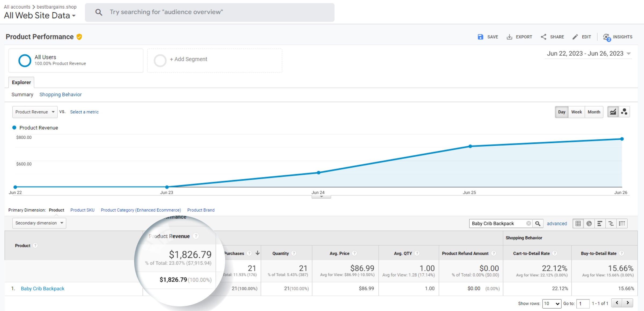Expand the Secondary dimension dropdown
The width and height of the screenshot is (644, 311).
[x=39, y=223]
